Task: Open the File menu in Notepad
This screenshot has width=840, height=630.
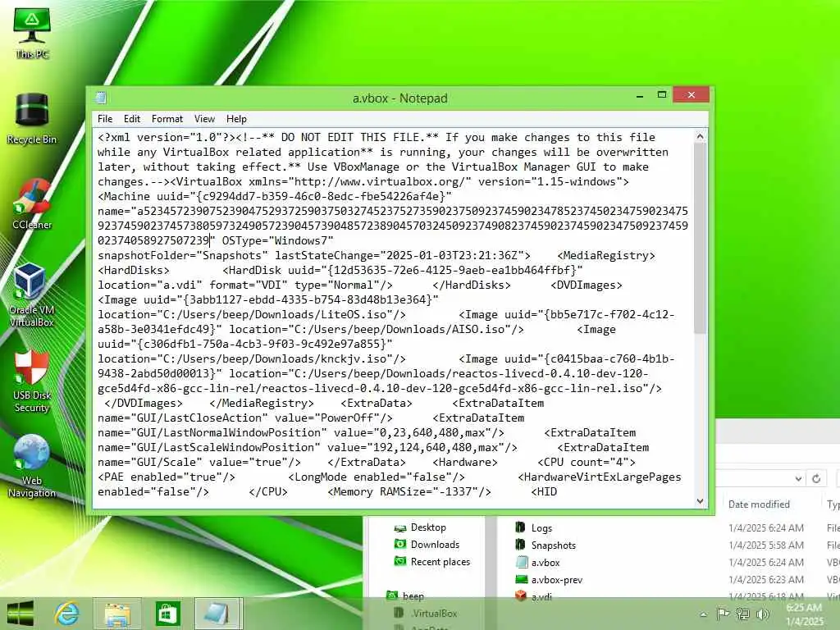Action: tap(105, 119)
